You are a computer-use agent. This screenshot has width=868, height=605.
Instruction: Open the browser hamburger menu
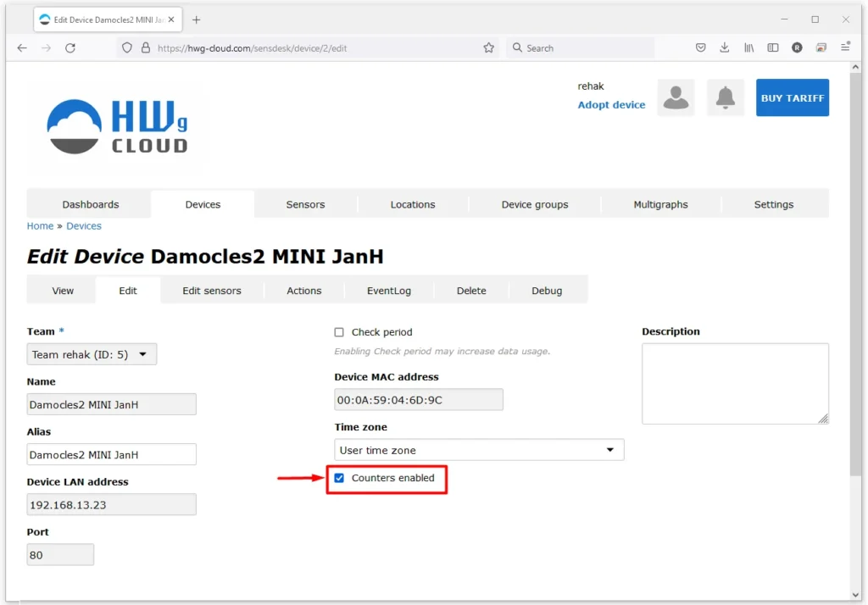point(845,48)
